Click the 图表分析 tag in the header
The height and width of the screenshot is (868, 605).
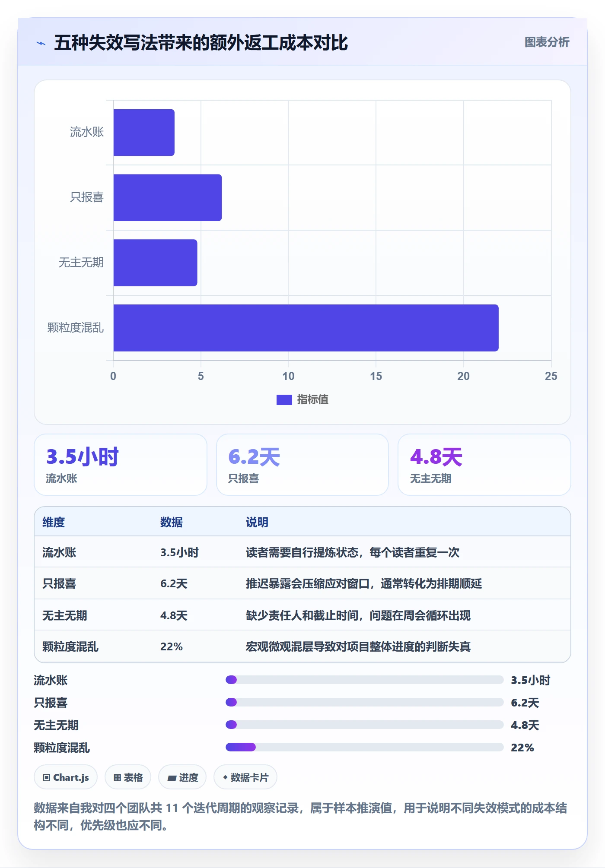547,42
